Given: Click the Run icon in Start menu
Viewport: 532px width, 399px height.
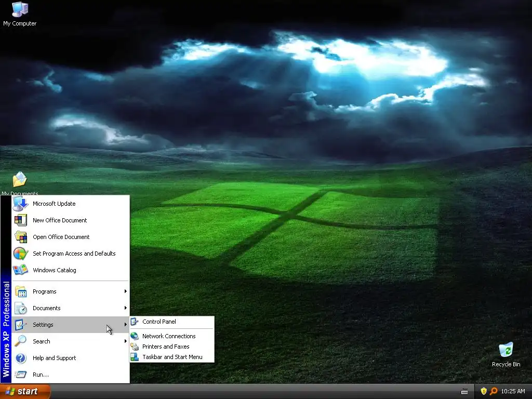Looking at the screenshot, I should click(x=21, y=375).
